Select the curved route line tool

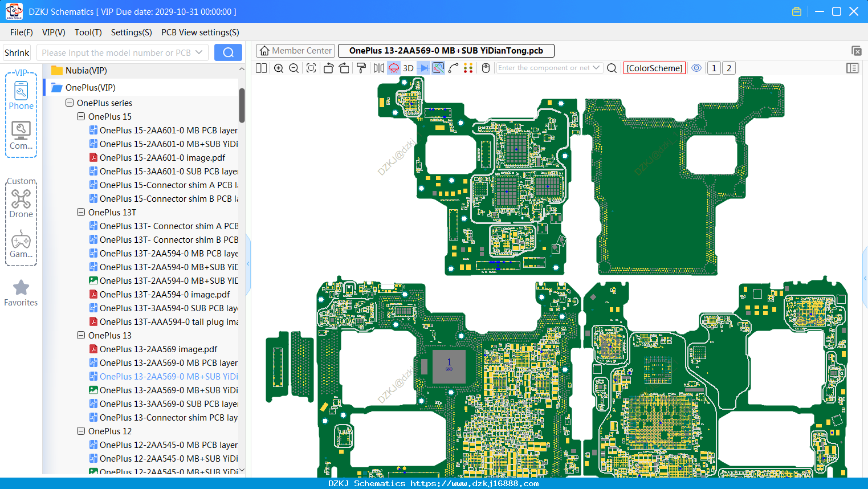[453, 68]
